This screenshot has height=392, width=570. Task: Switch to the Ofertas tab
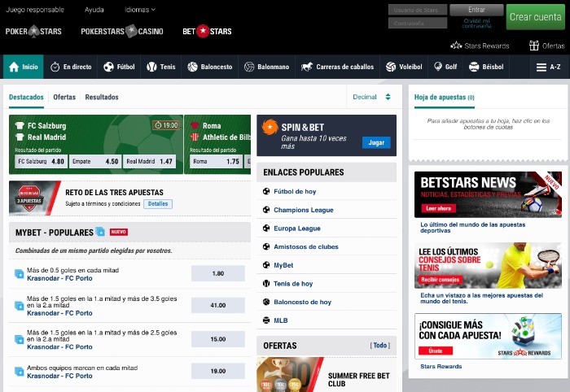coord(64,98)
